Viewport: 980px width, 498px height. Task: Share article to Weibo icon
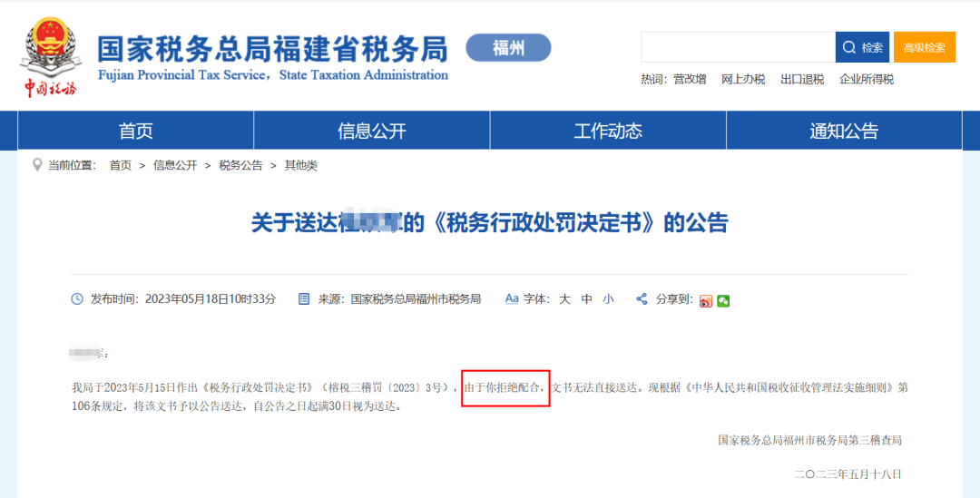(x=706, y=300)
